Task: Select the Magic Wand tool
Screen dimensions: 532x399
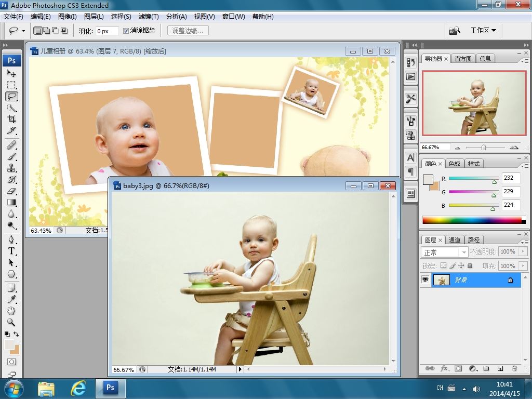Action: [x=11, y=108]
